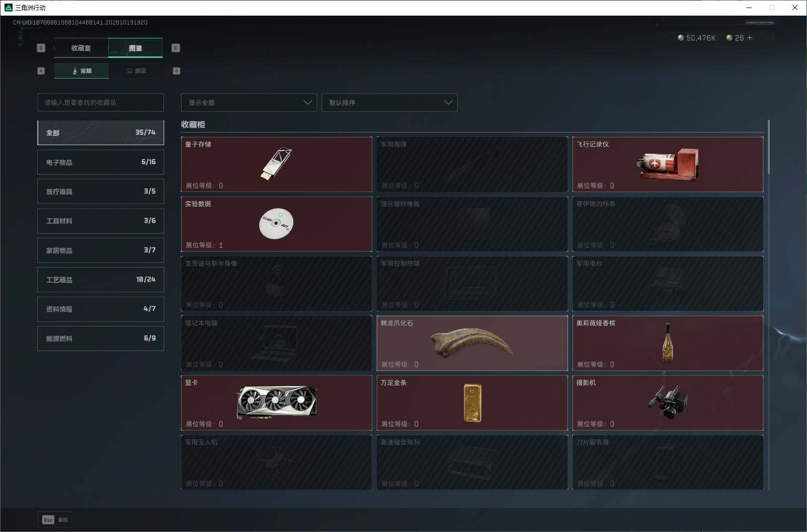
Task: Switch to the 图鉴 tab
Action: click(x=136, y=48)
